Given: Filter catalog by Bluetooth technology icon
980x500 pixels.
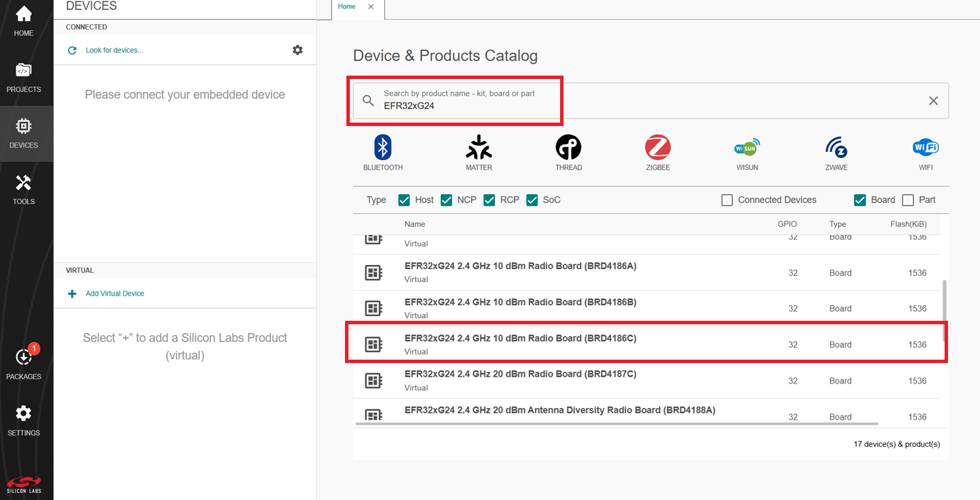Looking at the screenshot, I should 383,148.
